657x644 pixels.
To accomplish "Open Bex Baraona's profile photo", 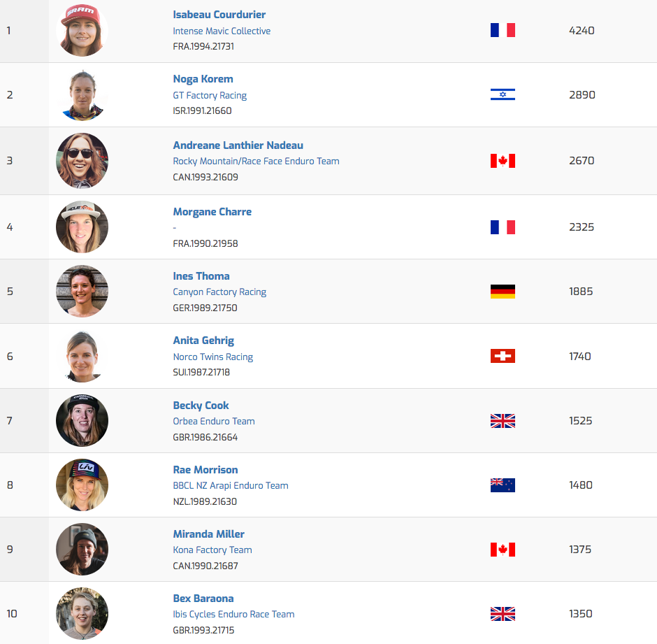I will pos(82,613).
